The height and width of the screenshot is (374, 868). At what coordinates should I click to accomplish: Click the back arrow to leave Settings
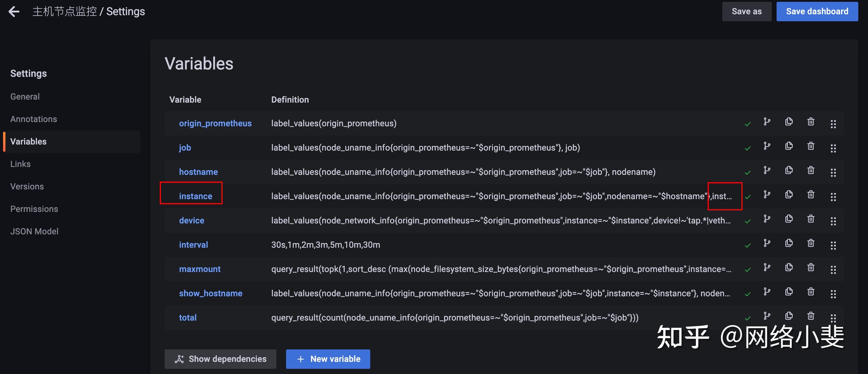pyautogui.click(x=14, y=11)
